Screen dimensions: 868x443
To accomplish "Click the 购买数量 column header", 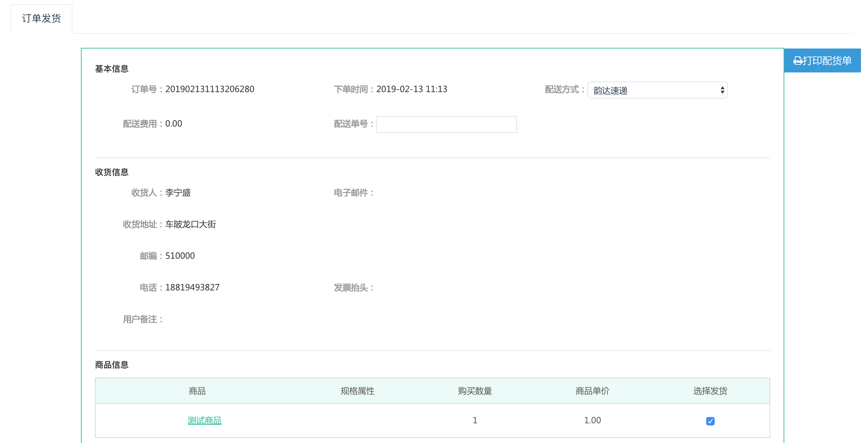I will click(x=475, y=391).
